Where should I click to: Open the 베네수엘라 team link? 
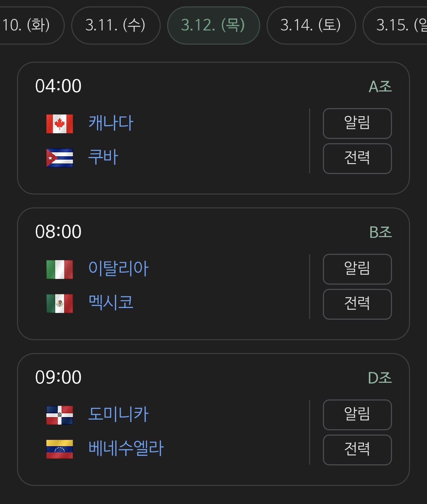pos(126,448)
